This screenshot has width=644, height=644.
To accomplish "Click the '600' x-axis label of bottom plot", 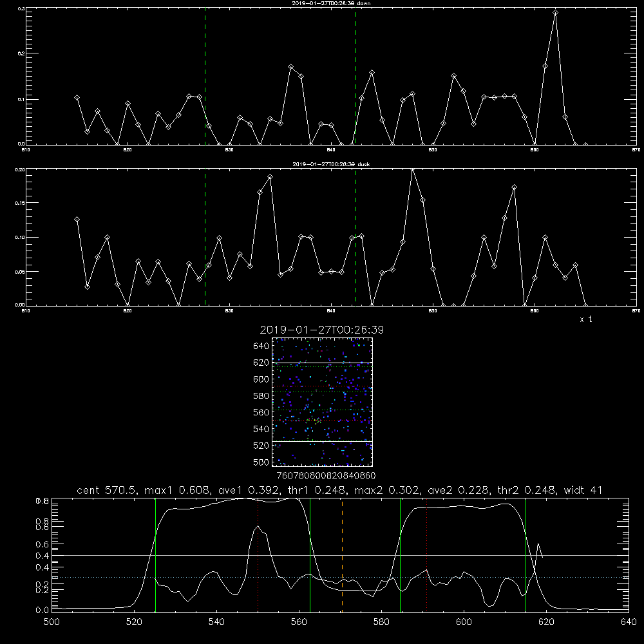I will coord(464,622).
